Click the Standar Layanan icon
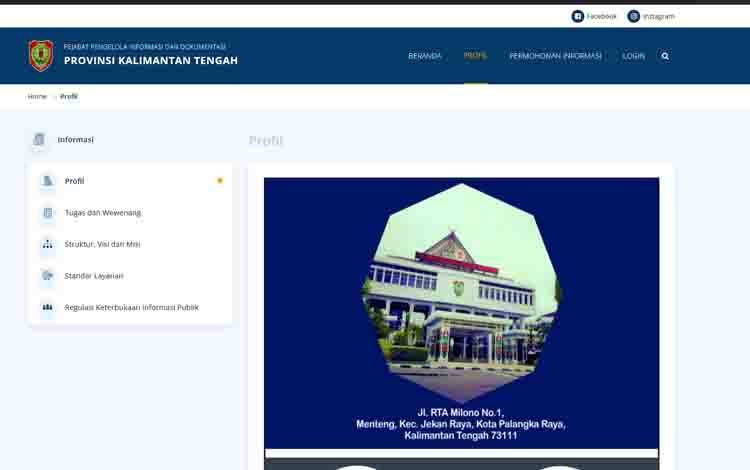 [47, 276]
